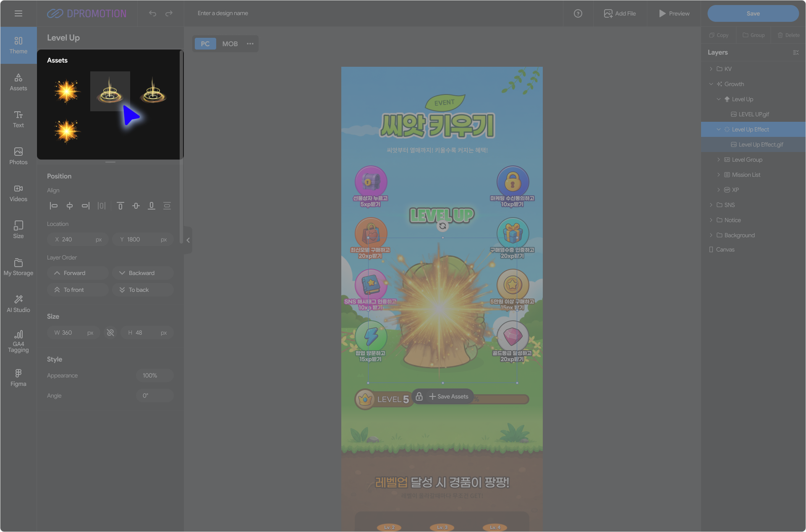Image resolution: width=806 pixels, height=532 pixels.
Task: Click the Appearance opacity value field
Action: (154, 375)
